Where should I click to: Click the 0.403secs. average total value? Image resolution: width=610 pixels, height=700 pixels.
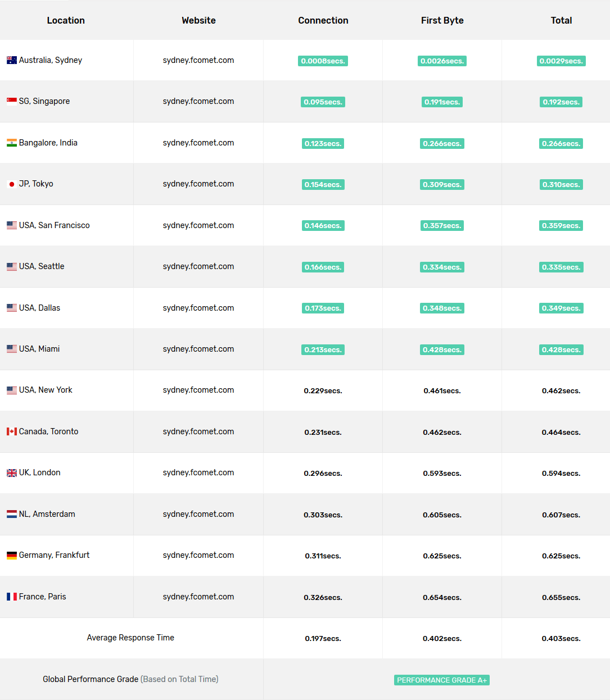(561, 639)
